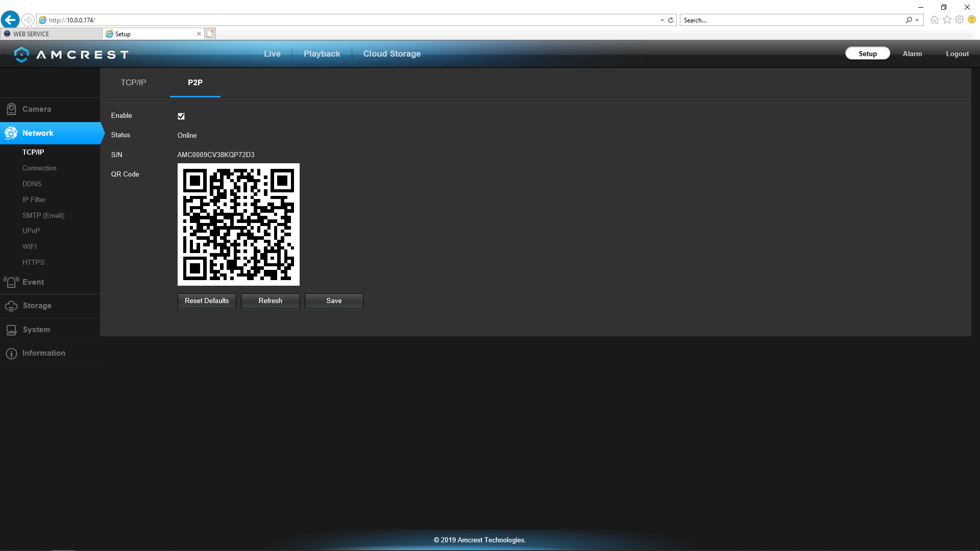Screen dimensions: 980x551
Task: Select the P2P tab
Action: tap(195, 83)
